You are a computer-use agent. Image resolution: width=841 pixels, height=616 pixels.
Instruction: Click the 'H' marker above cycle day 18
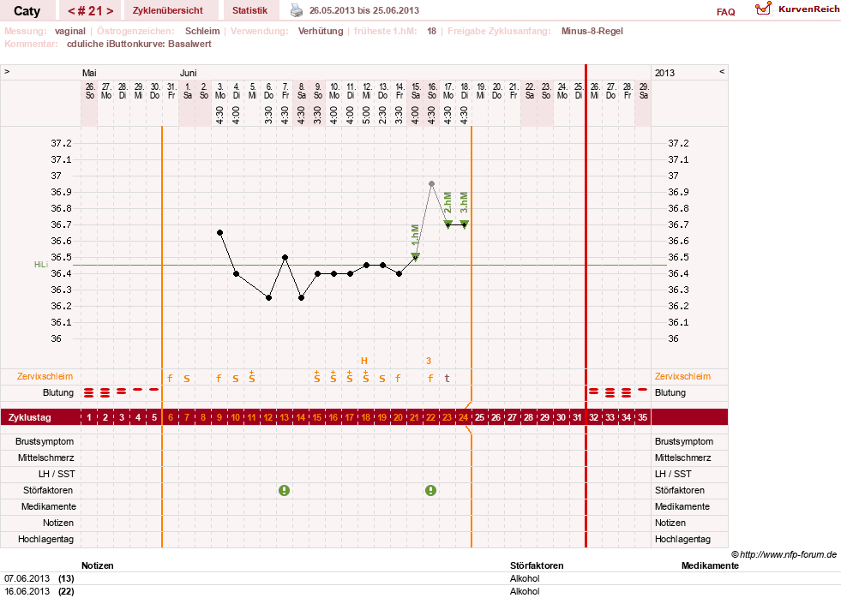tap(364, 361)
